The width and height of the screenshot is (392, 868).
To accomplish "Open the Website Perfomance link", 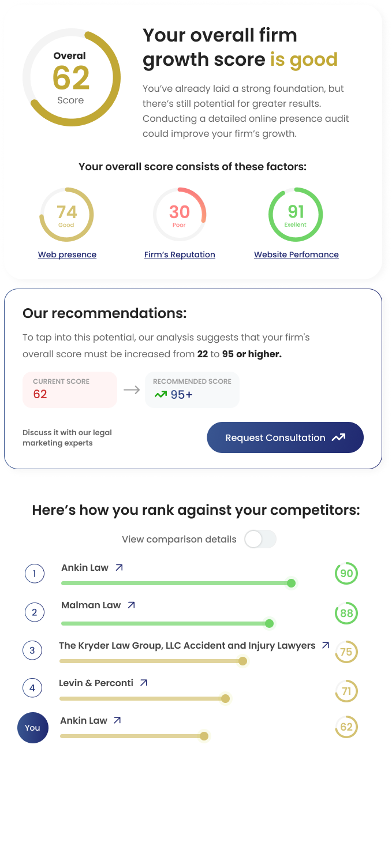I will [296, 255].
